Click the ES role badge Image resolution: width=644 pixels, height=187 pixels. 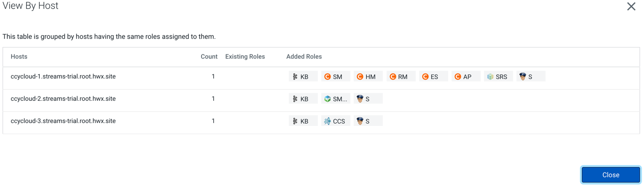click(434, 77)
